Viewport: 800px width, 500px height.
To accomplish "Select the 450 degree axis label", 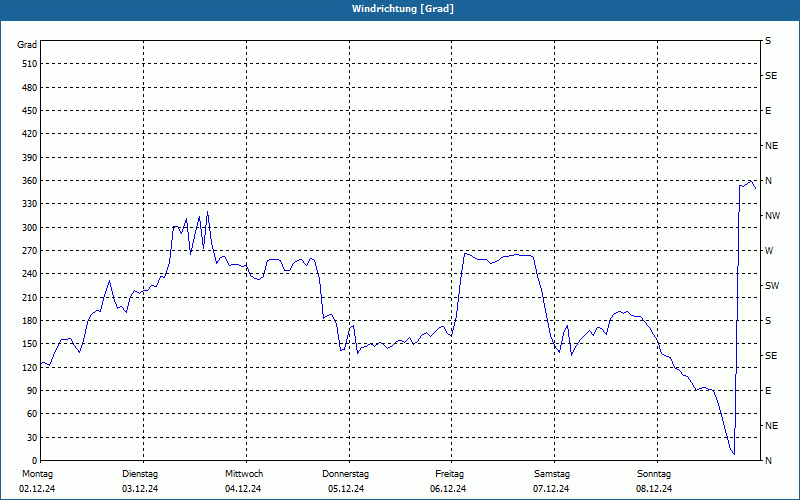I will point(30,111).
